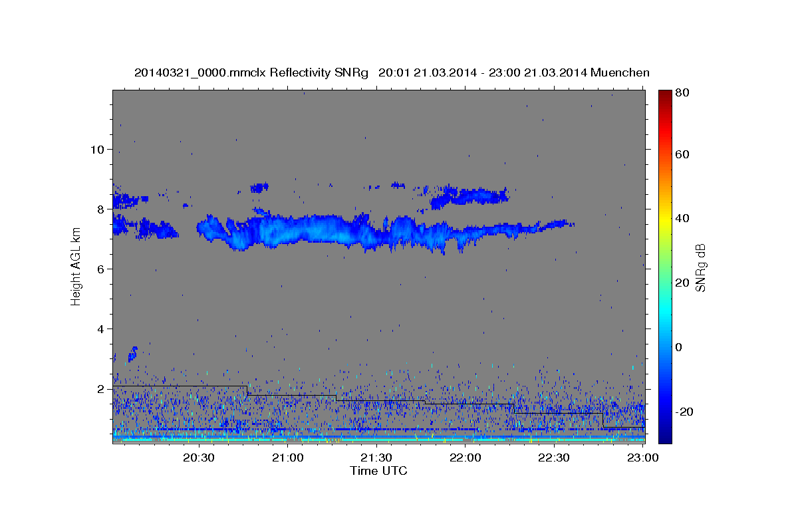Click the colorbar value -20
Screen dimensions: 798x532
tap(684, 412)
